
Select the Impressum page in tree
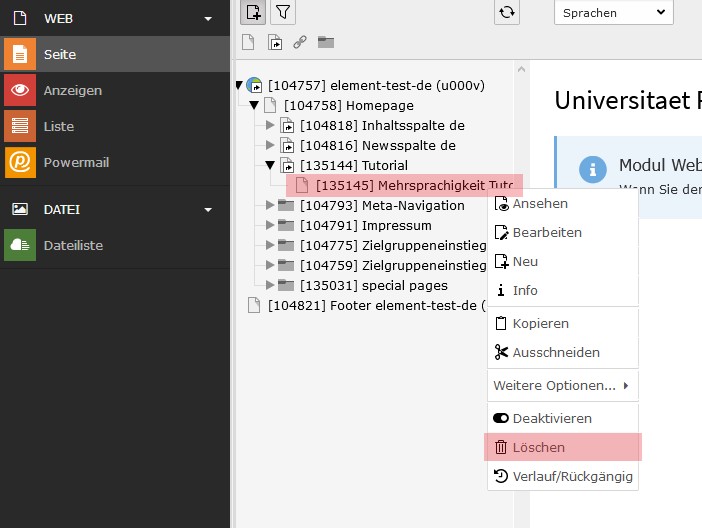click(367, 225)
